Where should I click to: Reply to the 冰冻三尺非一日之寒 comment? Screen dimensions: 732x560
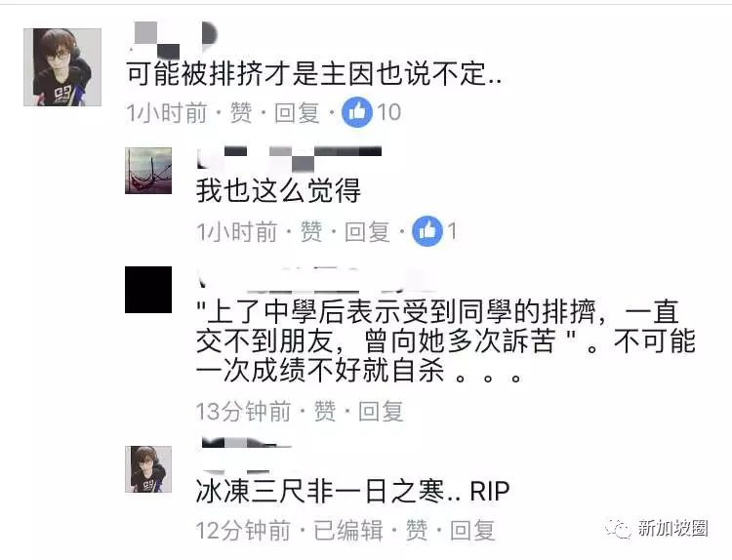pos(472,530)
